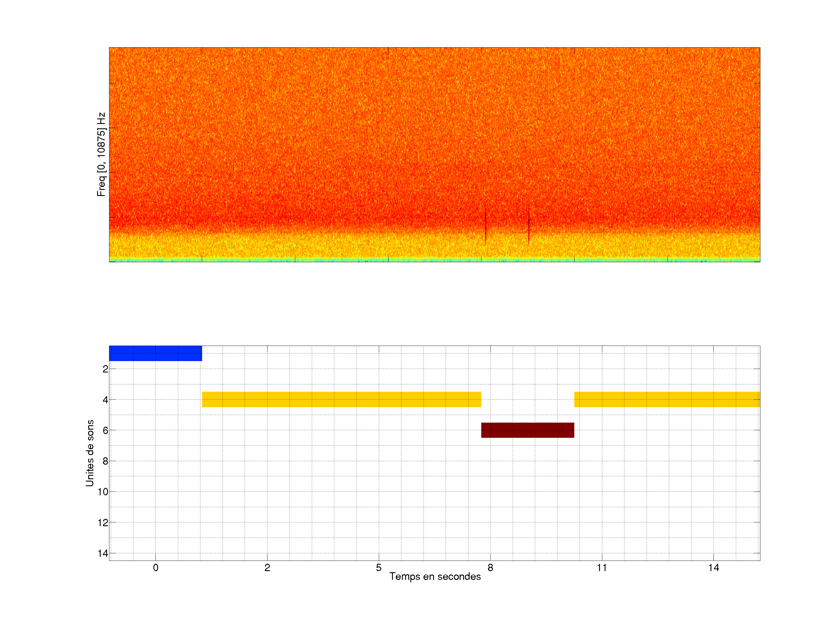Click the x-axis tick label 8
Screen dimensions: 840x630
[x=490, y=568]
